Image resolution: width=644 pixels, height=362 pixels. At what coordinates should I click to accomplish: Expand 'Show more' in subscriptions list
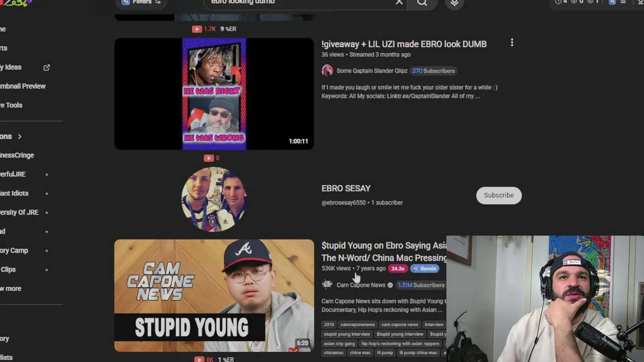coord(11,289)
